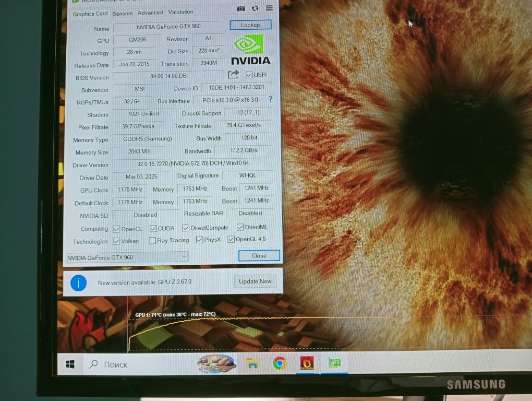Click the search magnifier icon in taskbar
532x401 pixels.
click(x=94, y=364)
